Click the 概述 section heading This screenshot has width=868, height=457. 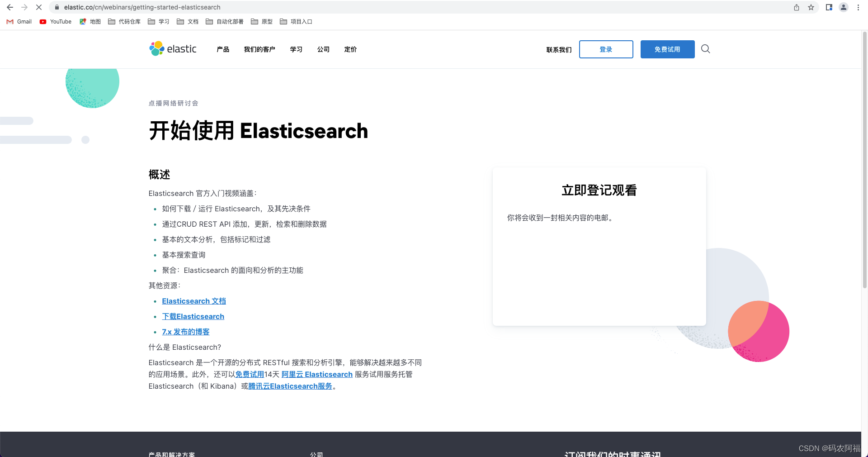(x=159, y=175)
